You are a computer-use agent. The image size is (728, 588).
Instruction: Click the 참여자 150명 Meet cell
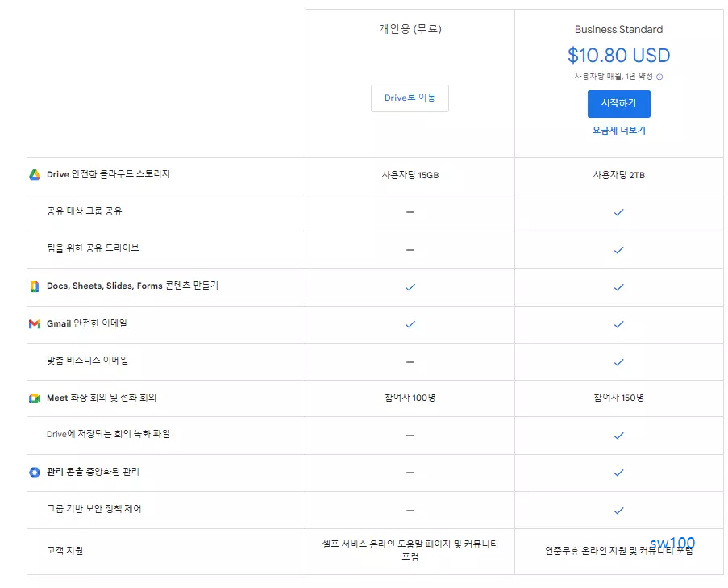pyautogui.click(x=618, y=398)
